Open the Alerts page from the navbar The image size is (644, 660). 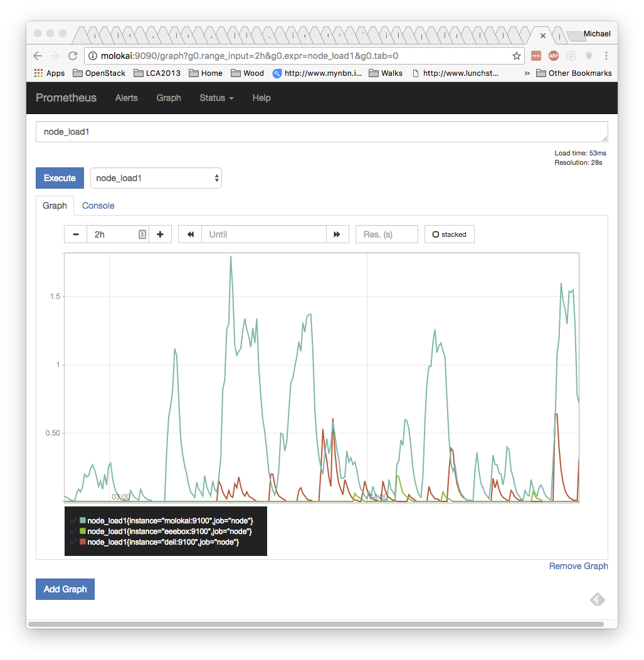(126, 98)
